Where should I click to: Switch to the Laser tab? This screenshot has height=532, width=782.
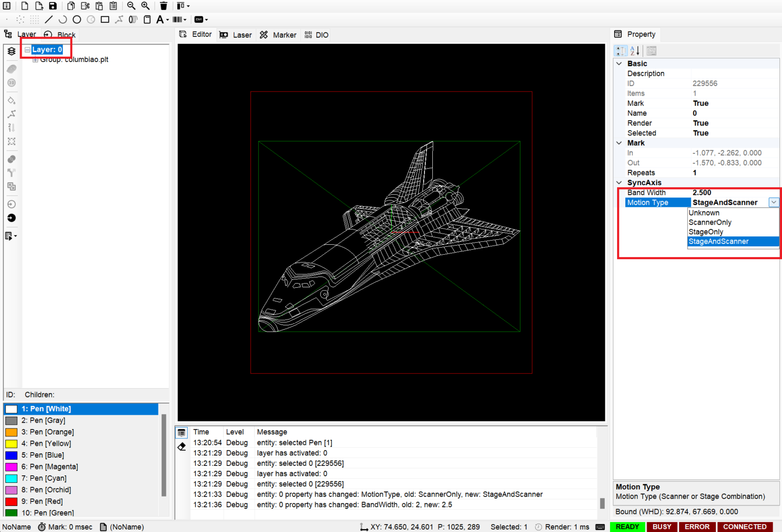[236, 35]
